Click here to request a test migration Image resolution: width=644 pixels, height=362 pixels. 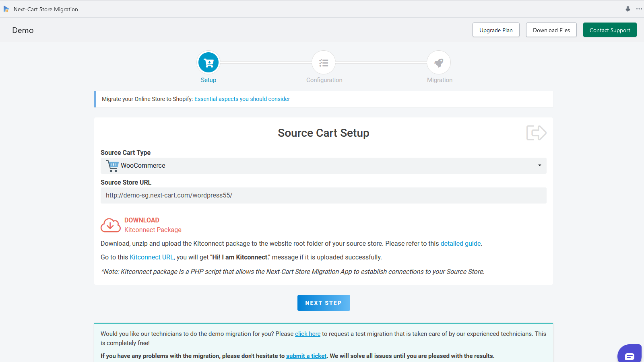(x=308, y=333)
